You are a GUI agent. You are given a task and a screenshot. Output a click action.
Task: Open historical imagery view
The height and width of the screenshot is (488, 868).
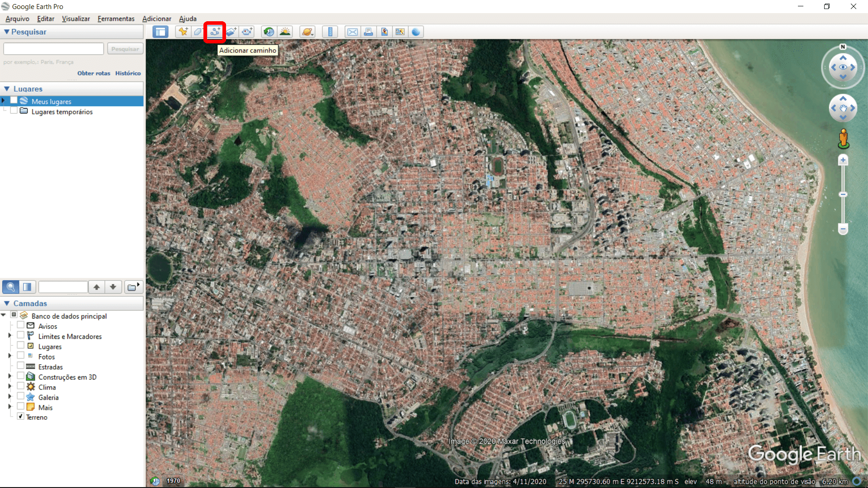(269, 32)
